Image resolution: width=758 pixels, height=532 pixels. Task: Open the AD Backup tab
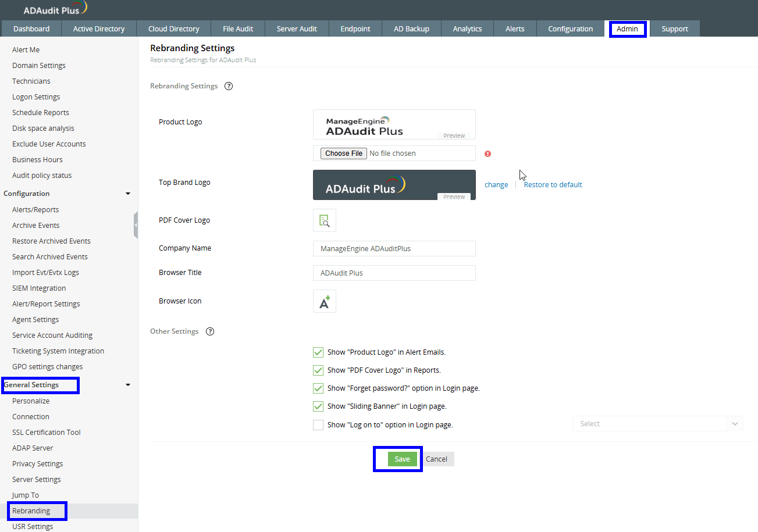click(411, 28)
